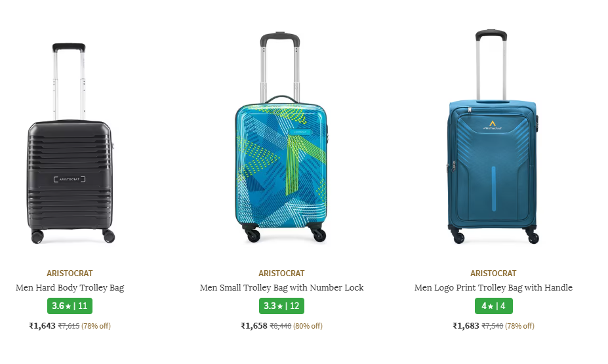Click the yellow A logo on the teal suitcase
The image size is (608, 364).
click(x=493, y=125)
